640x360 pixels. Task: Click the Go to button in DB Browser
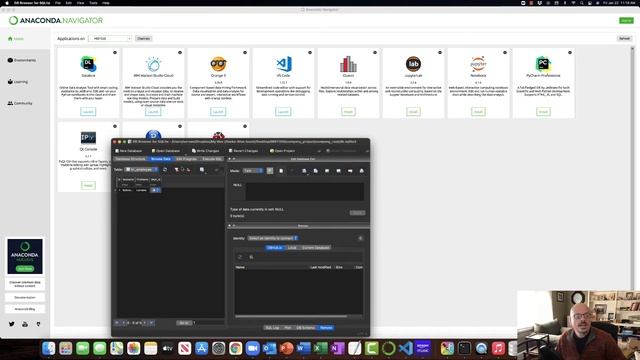[x=184, y=323]
